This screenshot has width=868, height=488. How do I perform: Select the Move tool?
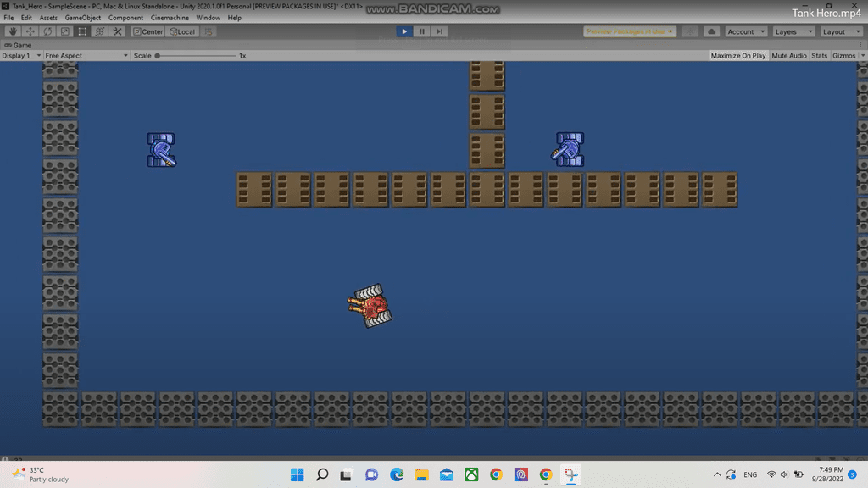pos(30,31)
